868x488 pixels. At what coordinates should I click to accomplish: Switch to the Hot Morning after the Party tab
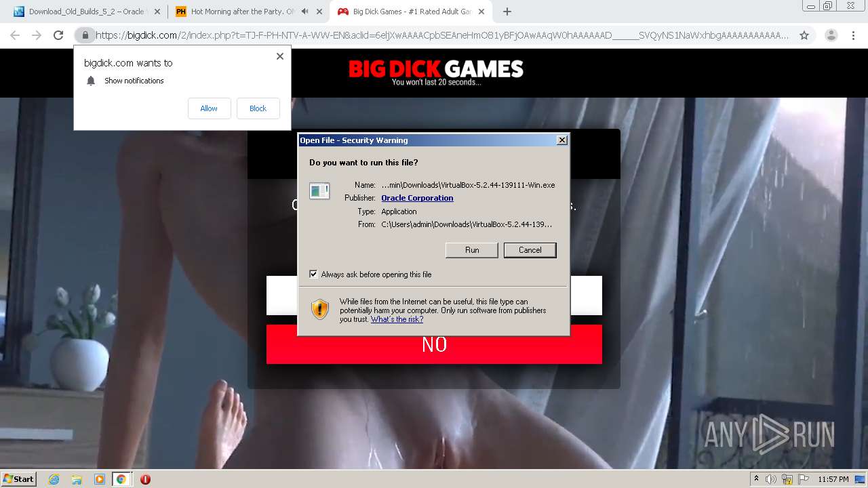pyautogui.click(x=235, y=12)
